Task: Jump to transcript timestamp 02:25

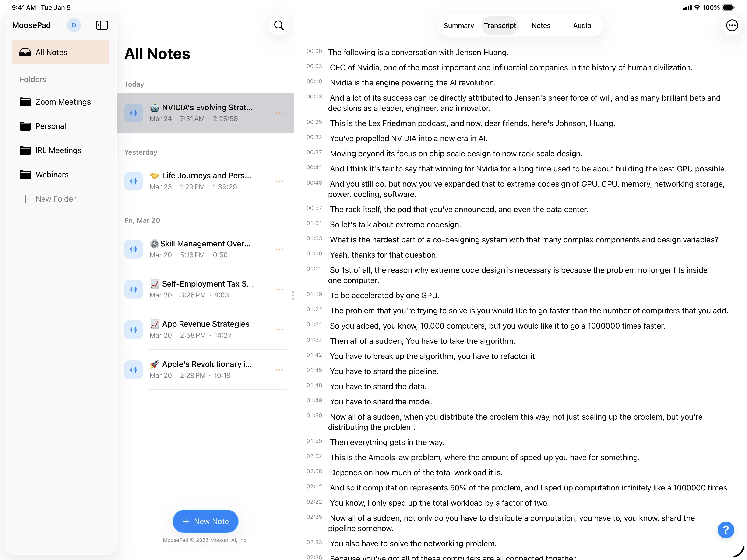Action: point(314,517)
